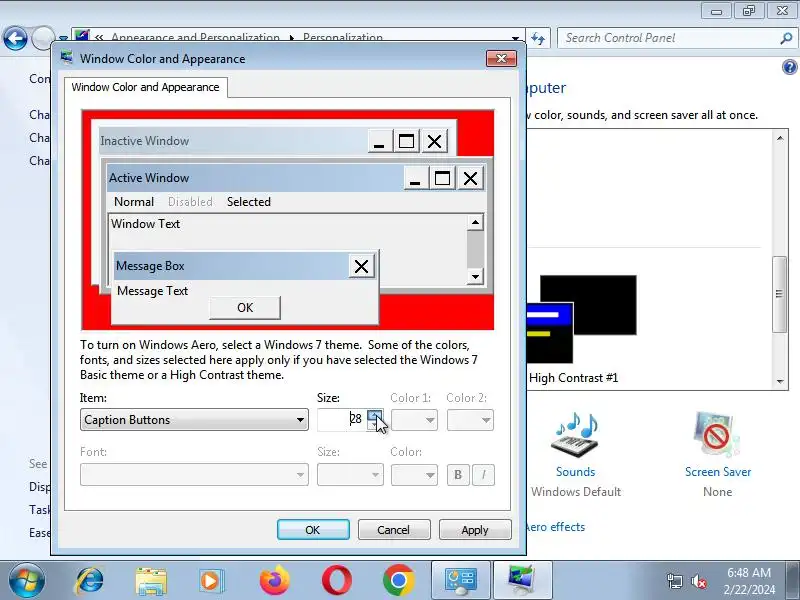Open the Sounds settings icon
The height and width of the screenshot is (600, 800).
[576, 436]
